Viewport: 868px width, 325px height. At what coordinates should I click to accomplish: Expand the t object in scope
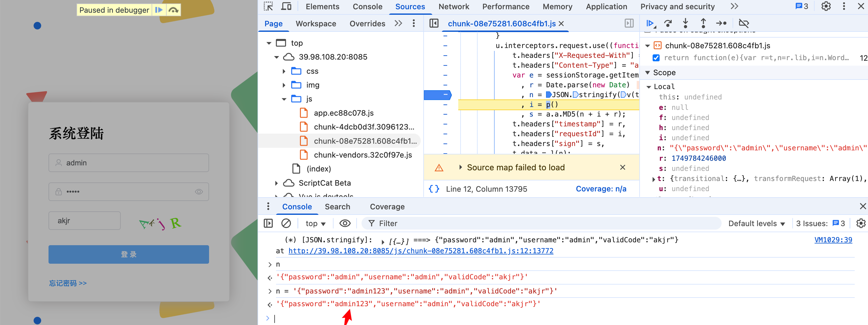click(654, 179)
